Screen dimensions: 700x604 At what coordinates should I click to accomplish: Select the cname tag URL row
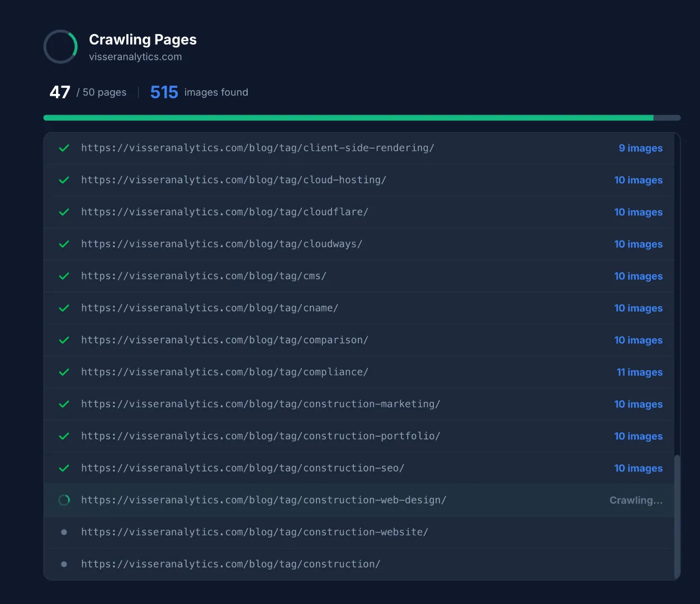pyautogui.click(x=210, y=308)
